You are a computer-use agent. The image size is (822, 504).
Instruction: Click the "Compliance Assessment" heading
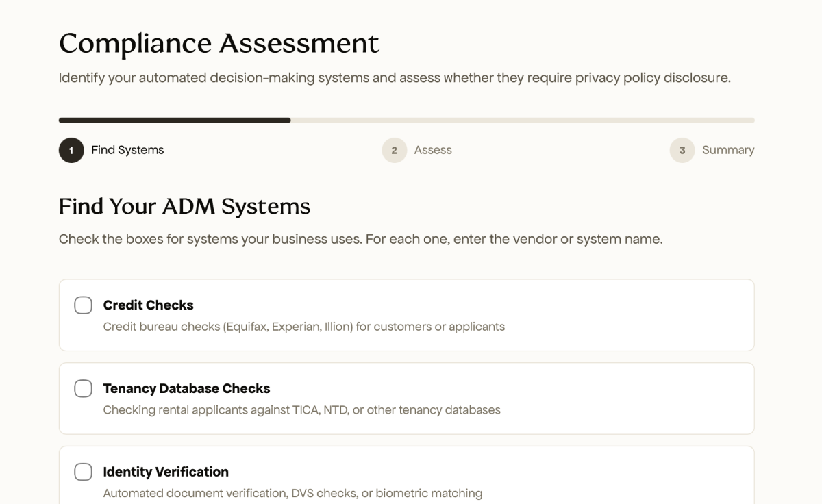219,43
